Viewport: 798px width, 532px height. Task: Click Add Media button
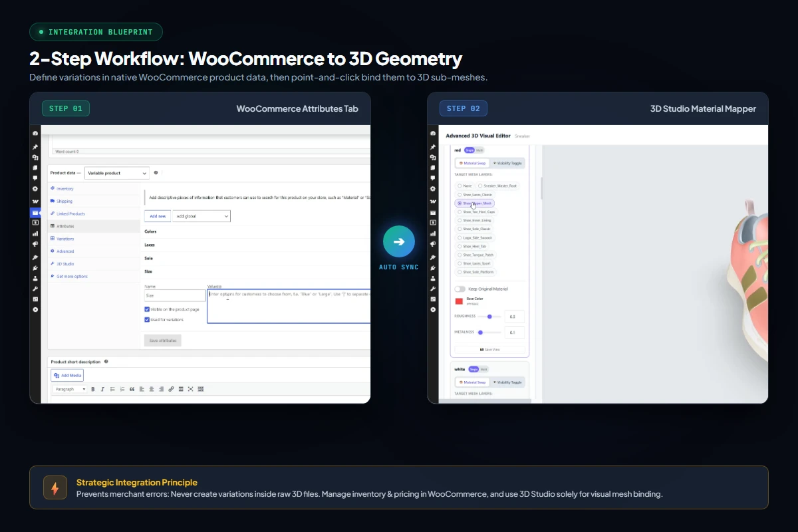pos(67,375)
